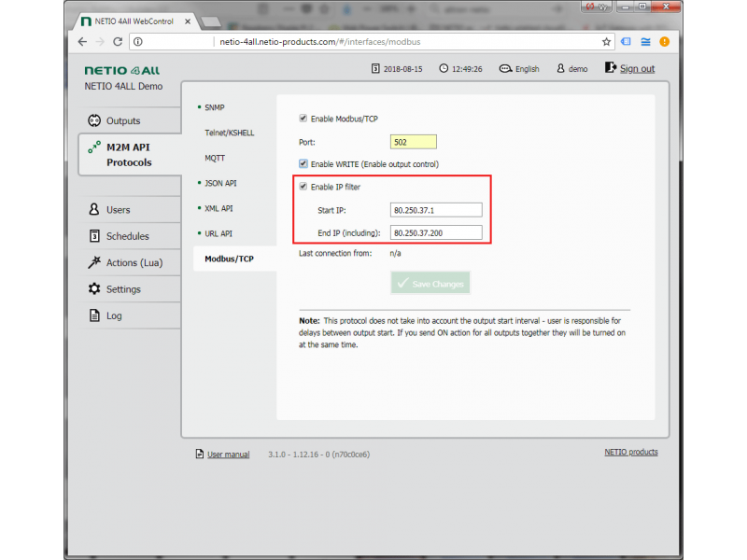Open the Settings section

click(130, 289)
